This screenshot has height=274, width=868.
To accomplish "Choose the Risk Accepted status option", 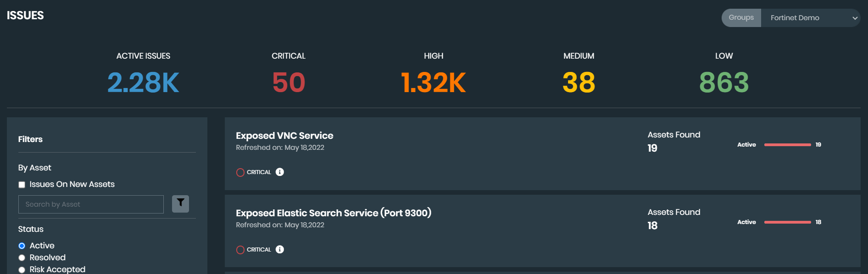I will (22, 270).
